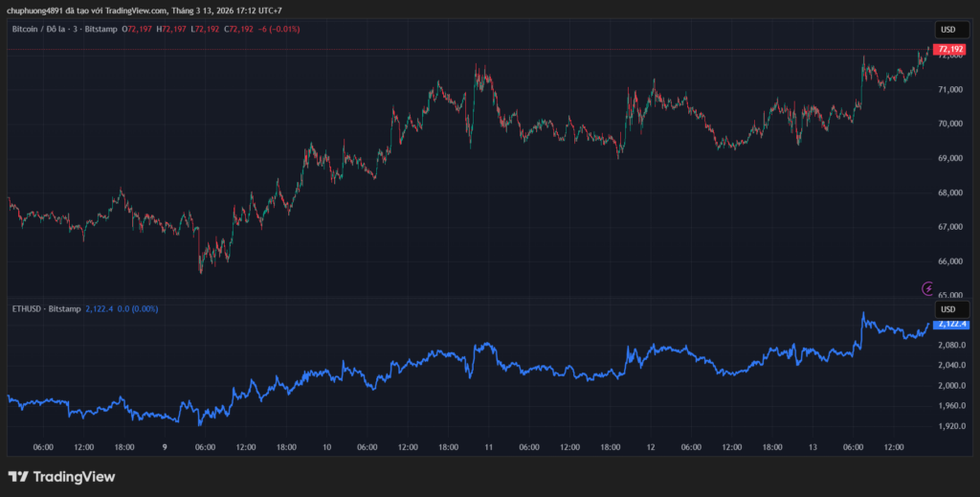Viewport: 980px width, 497px height.
Task: Click the 1,920.0 level on ETH axis
Action: click(950, 426)
